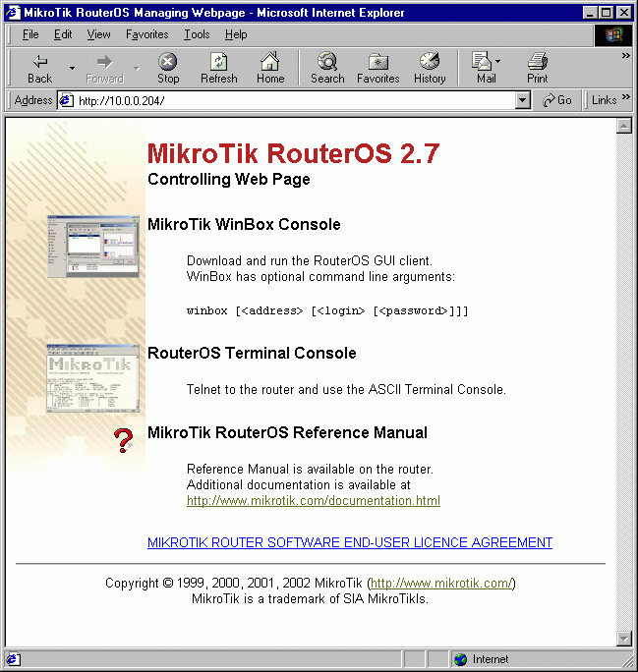Image resolution: width=638 pixels, height=672 pixels.
Task: Click the Forward toolbar button
Action: point(104,68)
